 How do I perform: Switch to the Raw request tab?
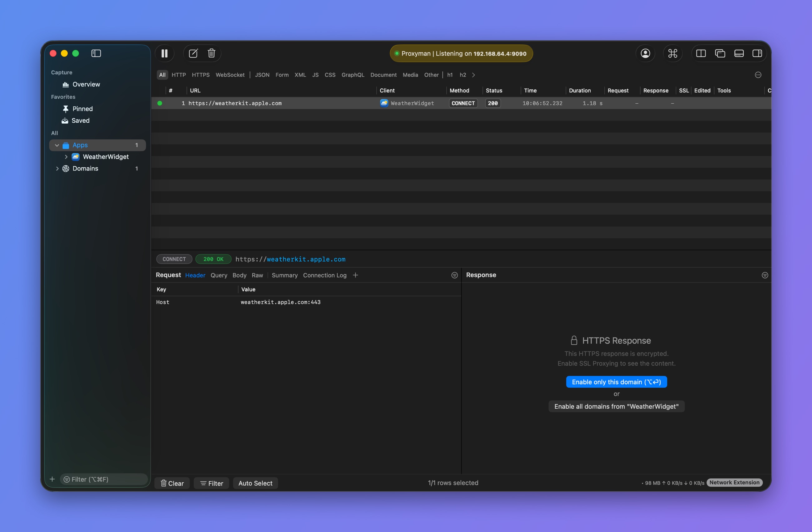pyautogui.click(x=257, y=275)
